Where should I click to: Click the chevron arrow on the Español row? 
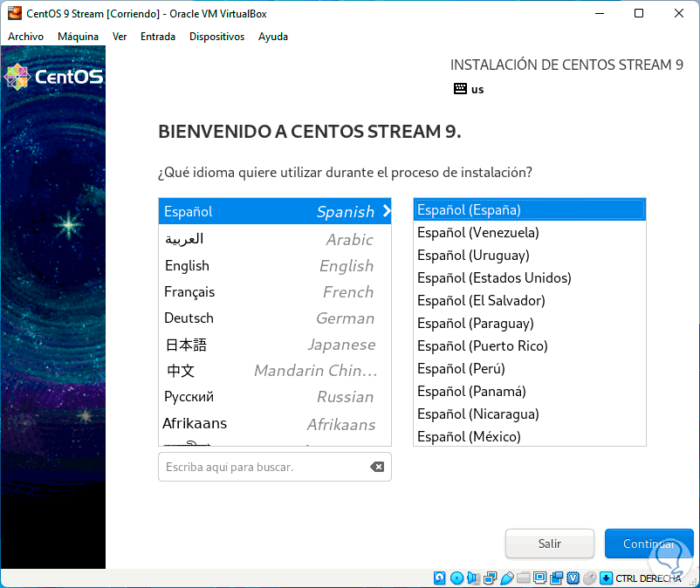(387, 211)
